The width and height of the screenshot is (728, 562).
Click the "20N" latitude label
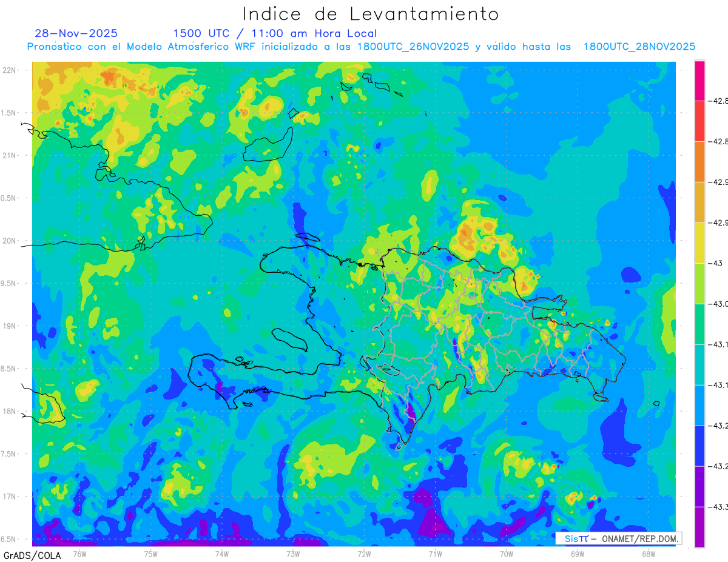coord(9,241)
